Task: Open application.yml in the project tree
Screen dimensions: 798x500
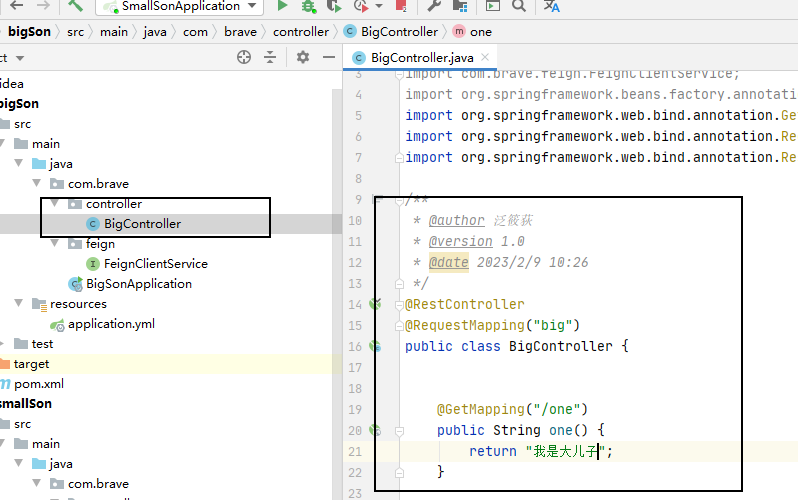Action: tap(111, 324)
